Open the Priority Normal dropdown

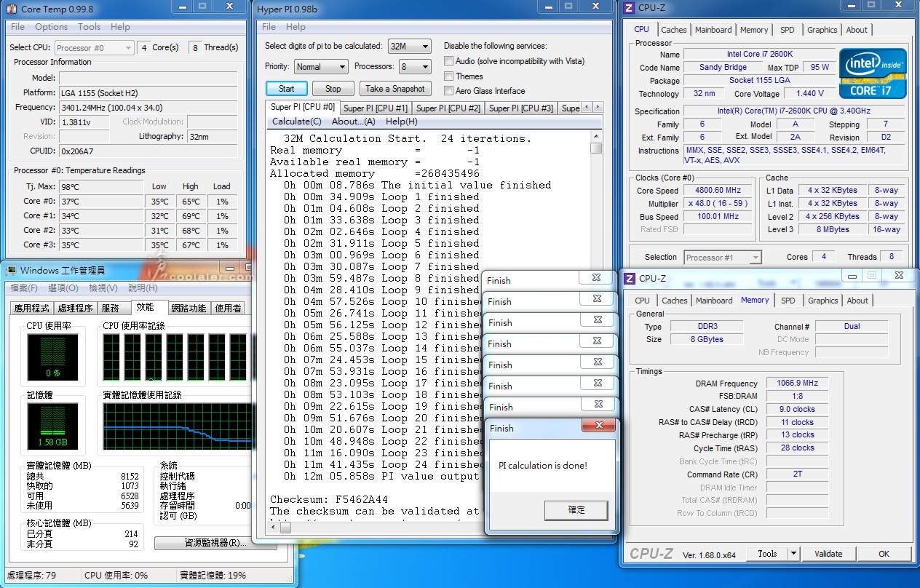321,66
